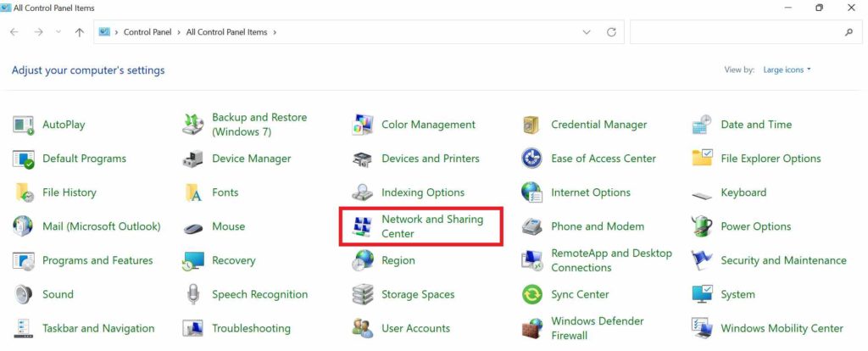Open the Sound speaker icon

click(23, 294)
